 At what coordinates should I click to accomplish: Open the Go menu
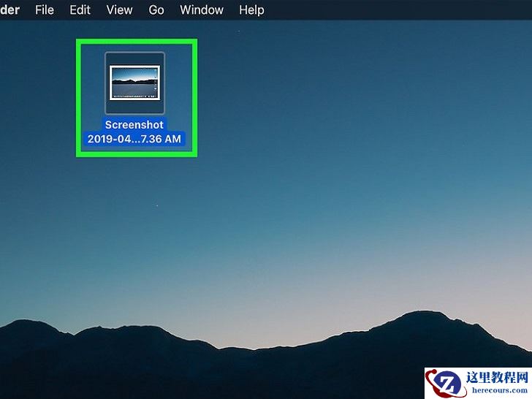[x=156, y=9]
